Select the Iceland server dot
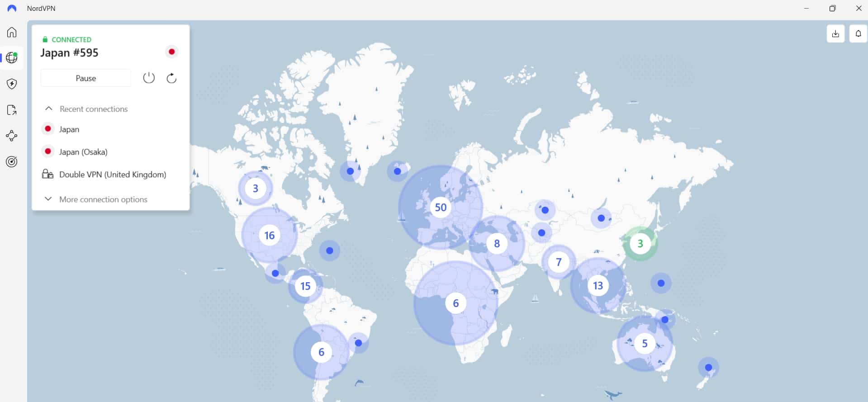The image size is (868, 402). click(397, 171)
